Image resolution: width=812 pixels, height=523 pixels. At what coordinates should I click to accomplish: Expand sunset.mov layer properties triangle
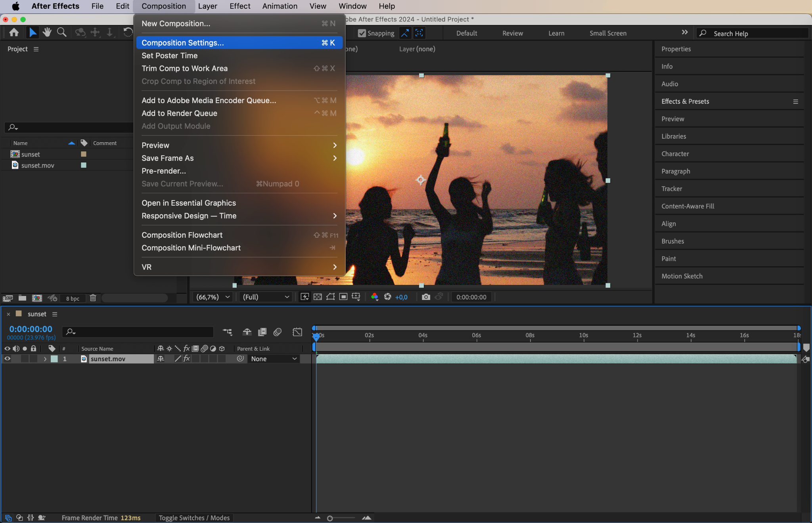point(45,359)
